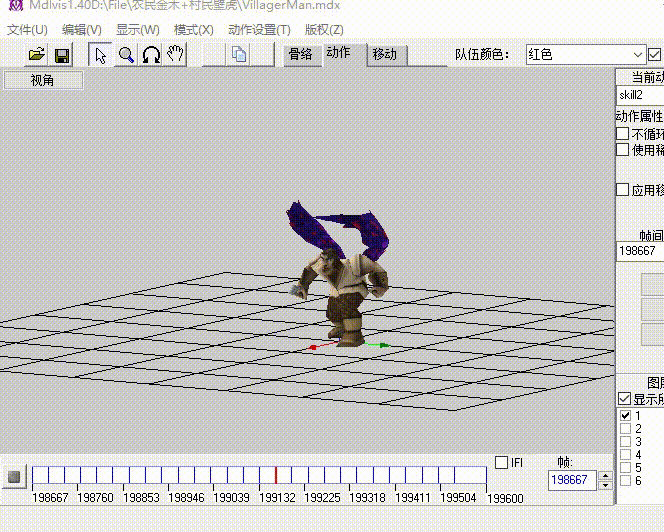
Task: Click the stop playback button left of timeline
Action: (14, 477)
